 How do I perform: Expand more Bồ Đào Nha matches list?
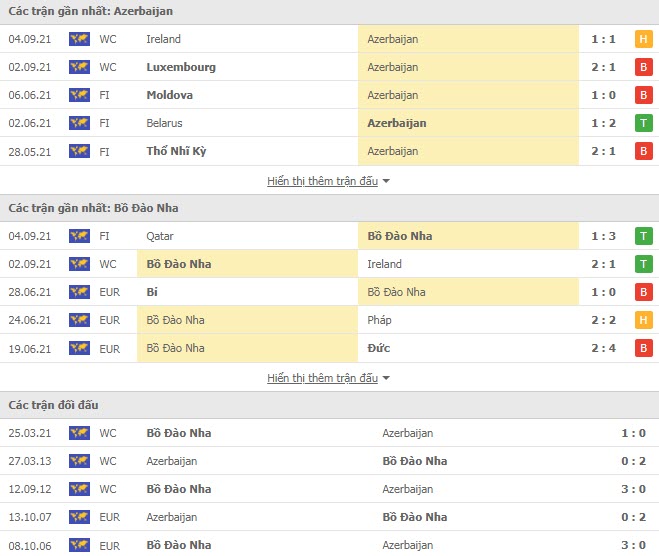click(322, 378)
